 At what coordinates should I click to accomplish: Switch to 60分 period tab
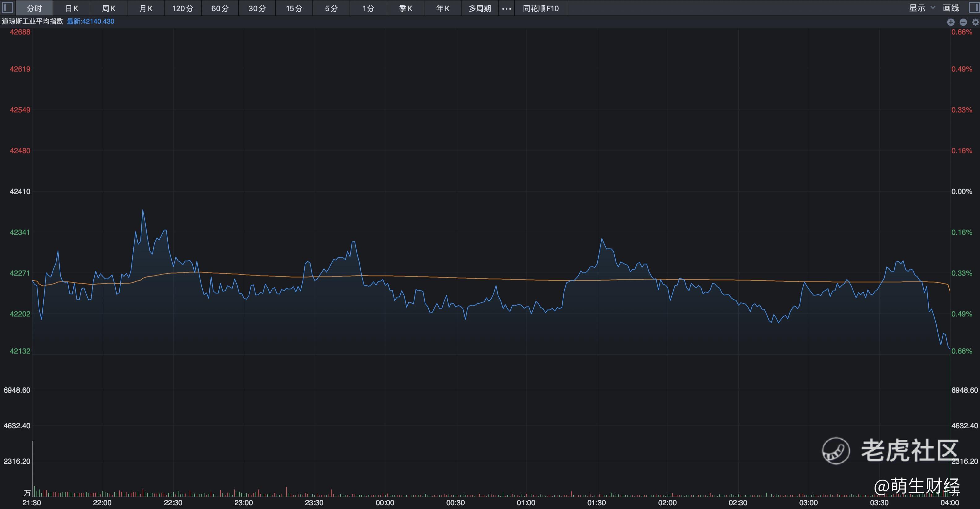pyautogui.click(x=220, y=8)
